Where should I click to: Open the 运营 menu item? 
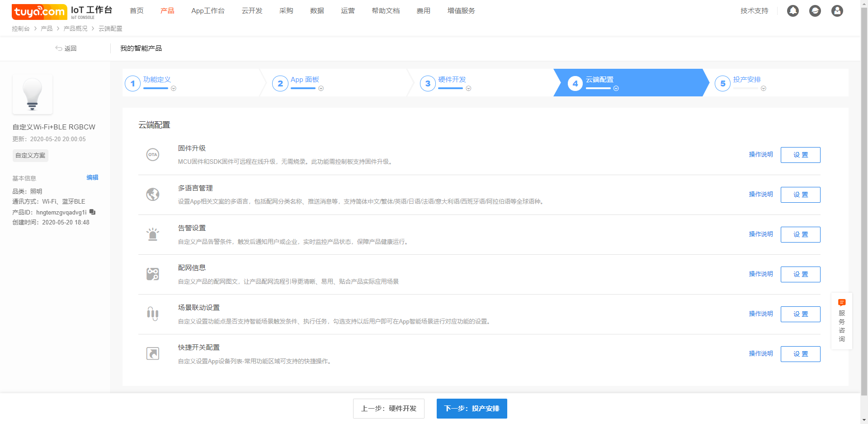348,11
